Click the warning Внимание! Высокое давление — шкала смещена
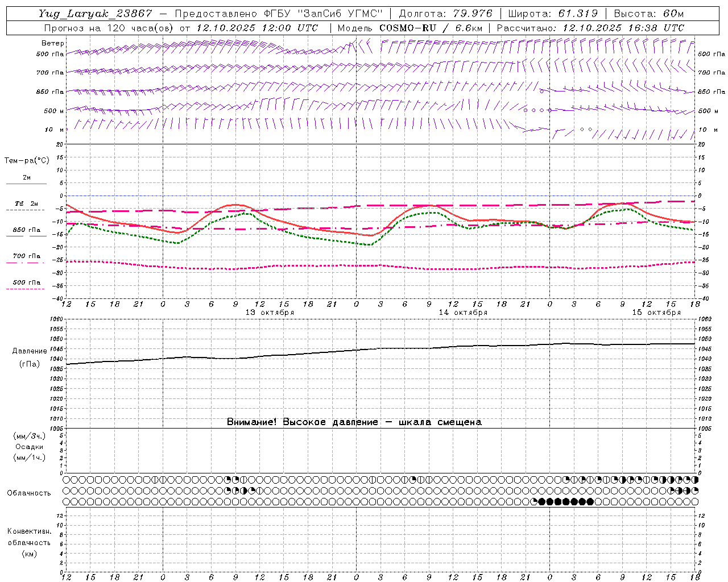Image resolution: width=728 pixels, height=582 pixels. click(354, 422)
